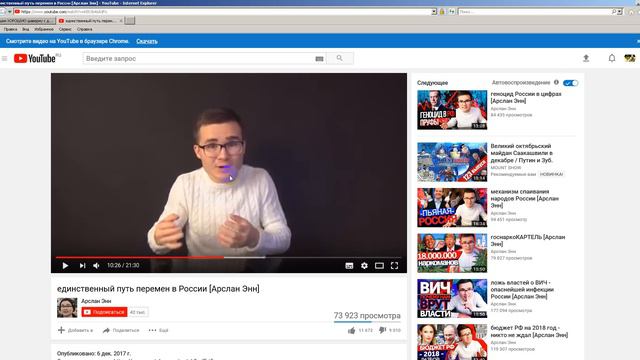This screenshot has width=640, height=360.
Task: Open the upload video arrow icon
Action: (586, 58)
